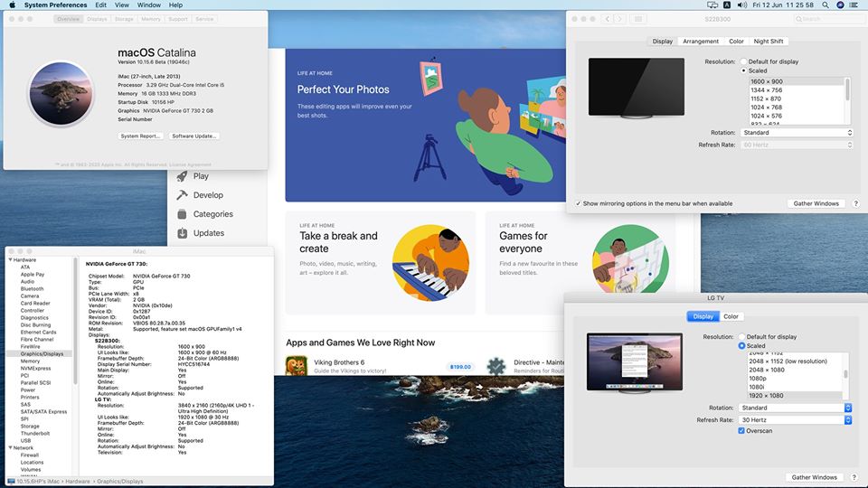
Task: Switch to Color tab in S22B300 window
Action: coord(736,42)
